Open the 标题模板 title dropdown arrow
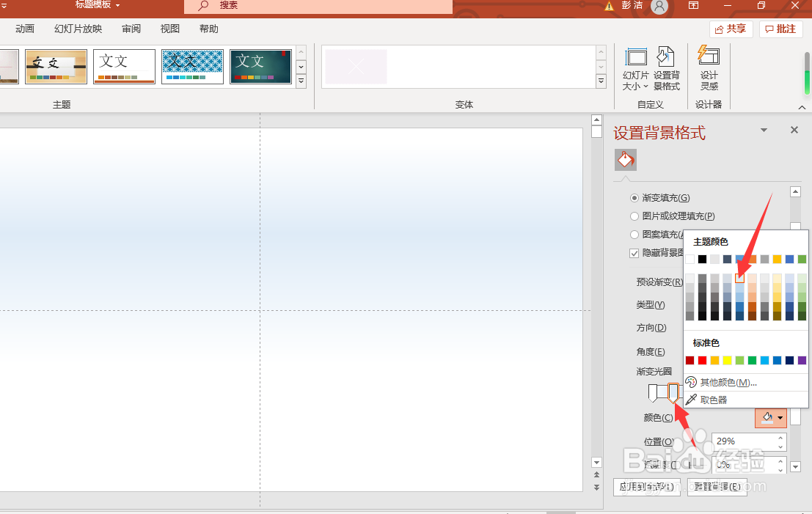The width and height of the screenshot is (812, 514). click(x=117, y=5)
